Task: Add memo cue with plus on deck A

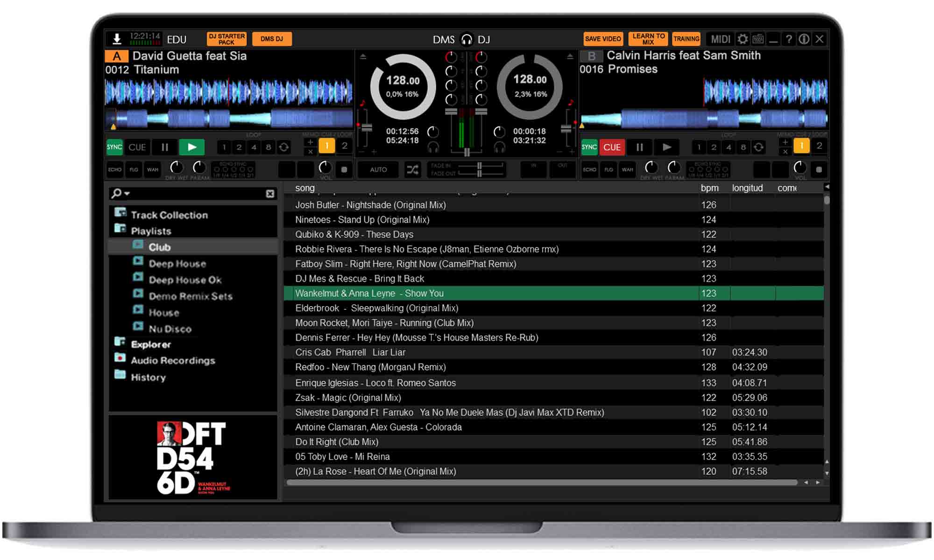Action: 310,142
